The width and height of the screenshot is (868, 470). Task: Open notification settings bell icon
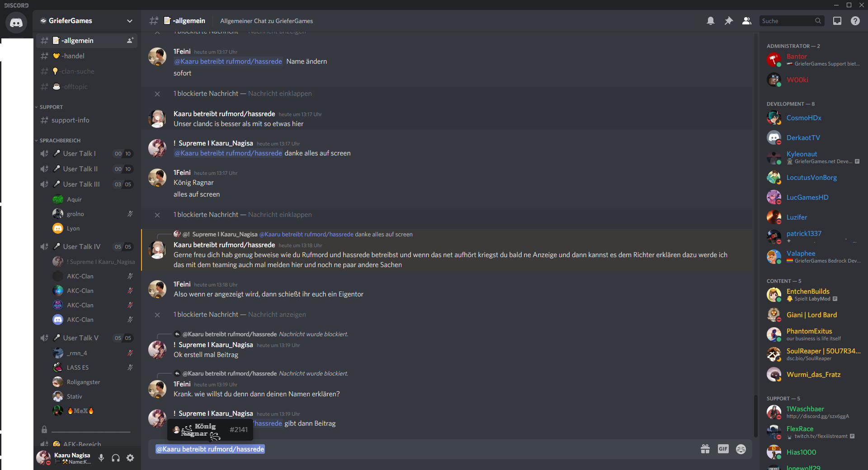pos(711,21)
